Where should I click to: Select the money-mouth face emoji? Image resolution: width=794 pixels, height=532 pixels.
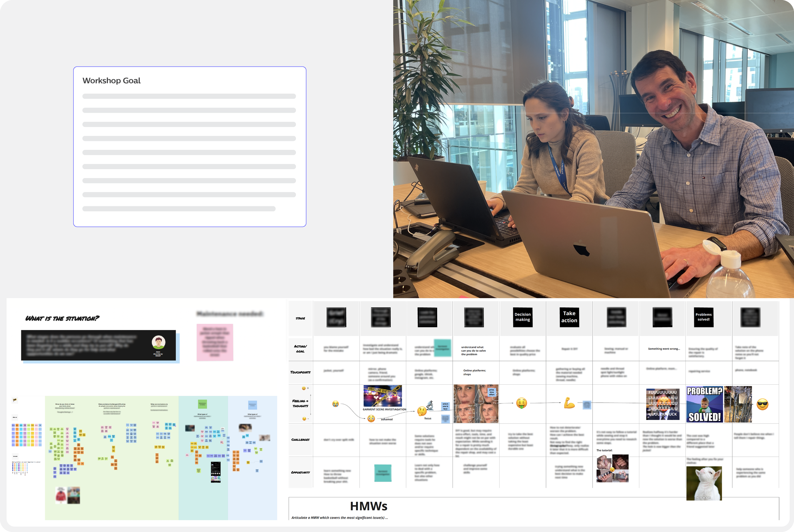[521, 403]
